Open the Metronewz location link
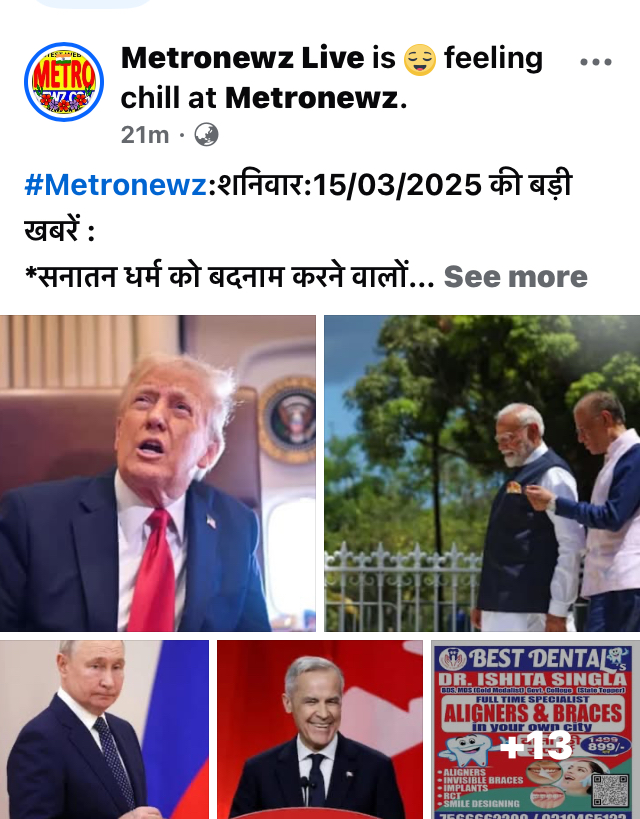640x819 pixels. 312,98
